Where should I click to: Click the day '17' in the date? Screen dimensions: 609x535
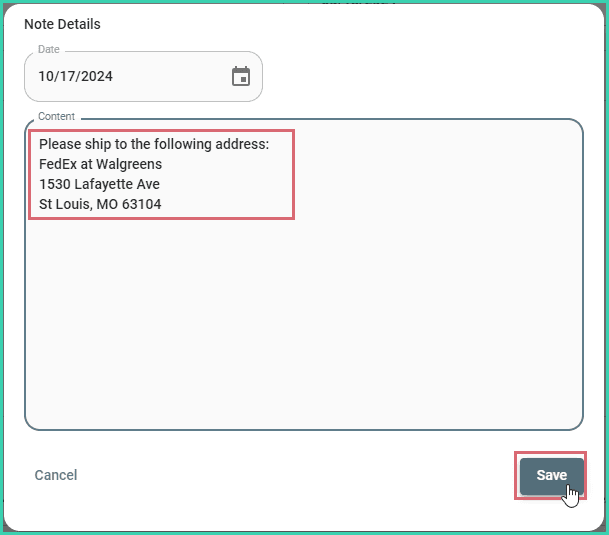[67, 76]
